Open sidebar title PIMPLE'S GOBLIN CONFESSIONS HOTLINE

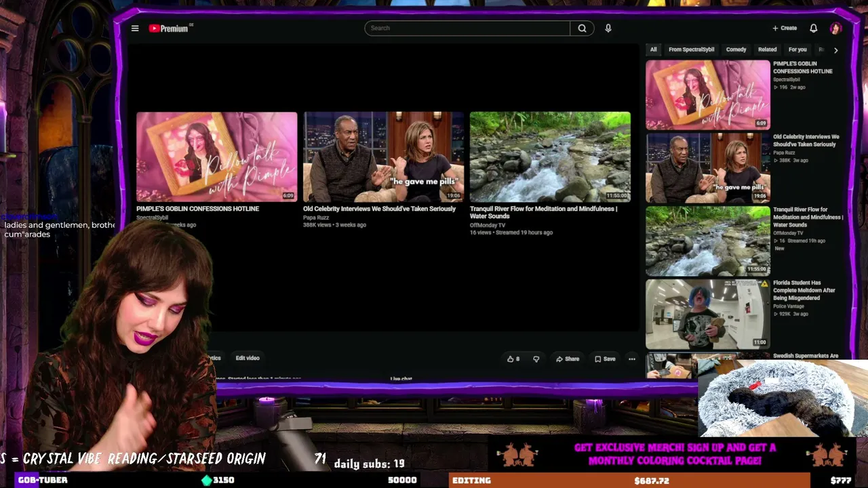(802, 67)
